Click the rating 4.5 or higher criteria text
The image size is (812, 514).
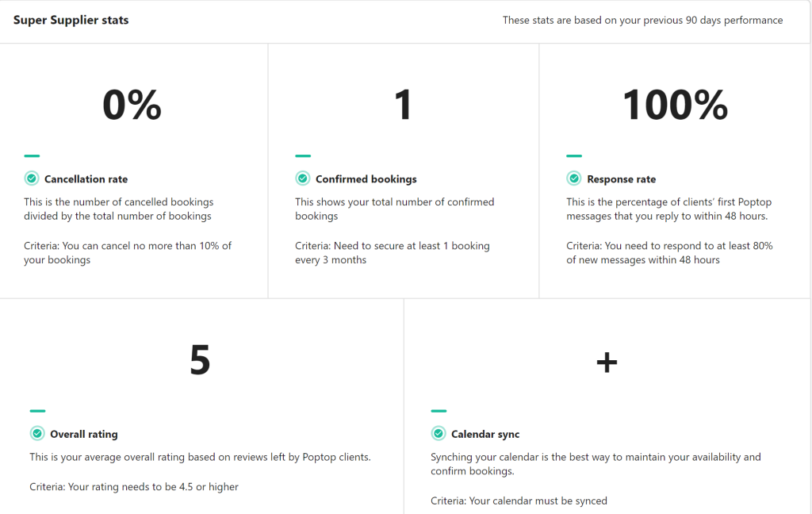click(134, 486)
